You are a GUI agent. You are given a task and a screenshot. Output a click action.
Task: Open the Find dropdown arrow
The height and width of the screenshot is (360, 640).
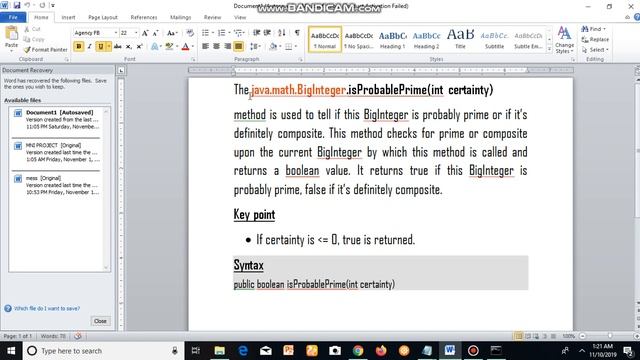[604, 29]
